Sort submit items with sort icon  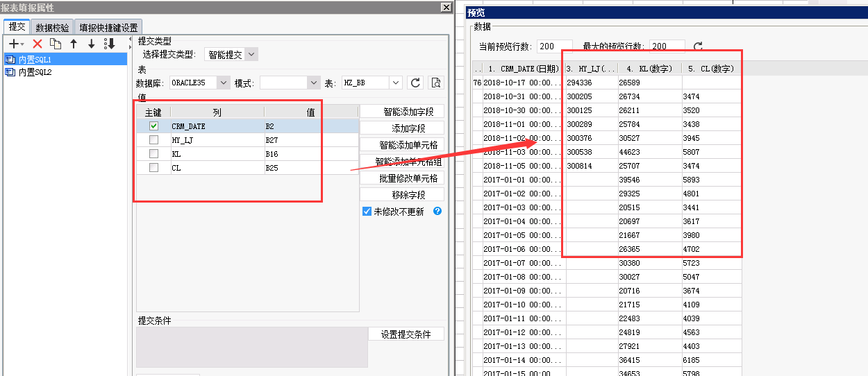[110, 44]
